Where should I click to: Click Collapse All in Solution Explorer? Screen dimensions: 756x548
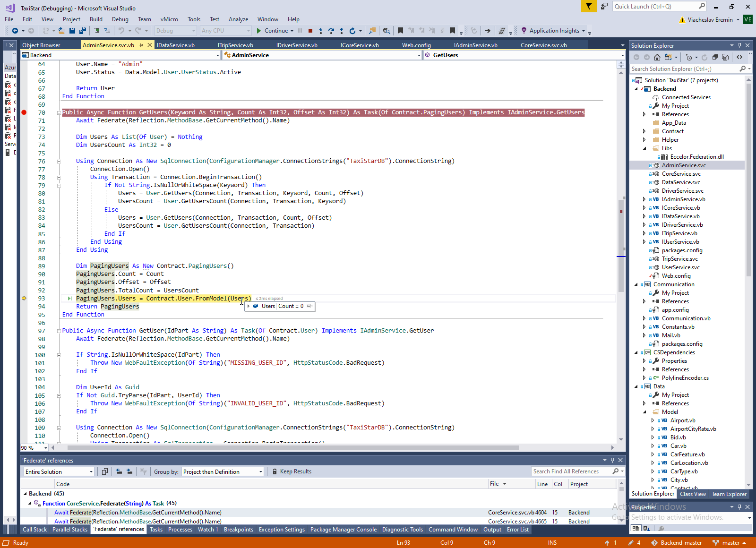[x=714, y=57]
